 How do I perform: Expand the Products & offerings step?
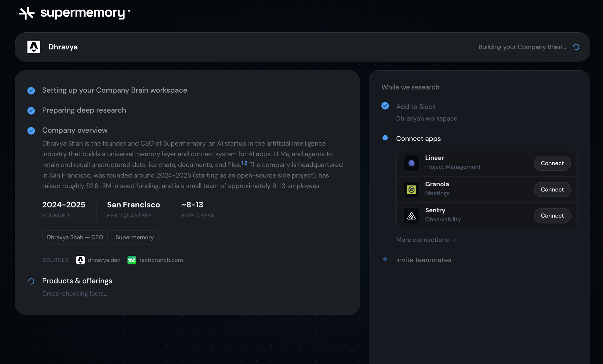(x=77, y=281)
